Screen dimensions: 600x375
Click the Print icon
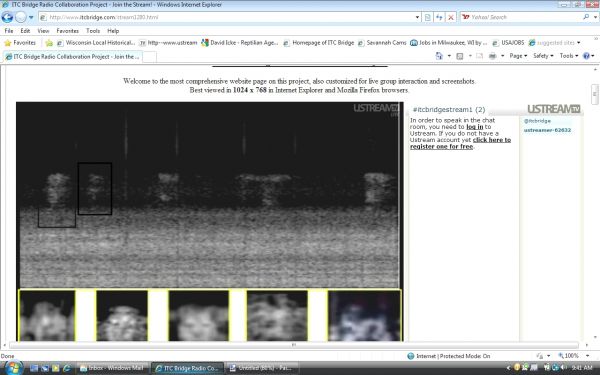tap(492, 56)
